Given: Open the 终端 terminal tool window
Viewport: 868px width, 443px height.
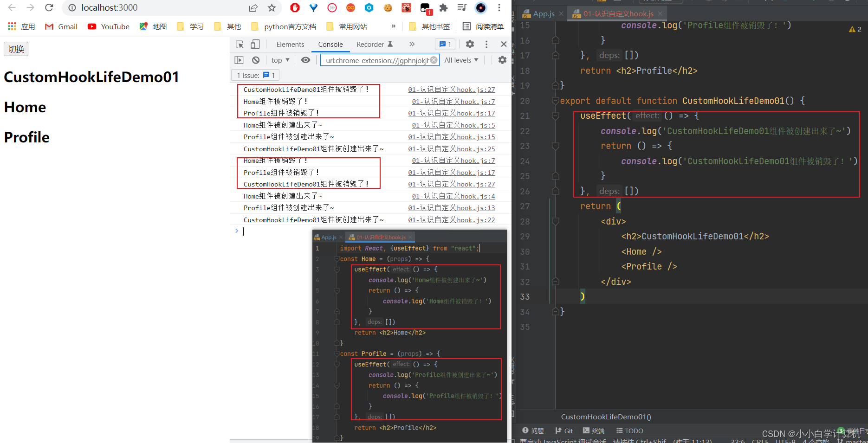Looking at the screenshot, I should point(594,431).
